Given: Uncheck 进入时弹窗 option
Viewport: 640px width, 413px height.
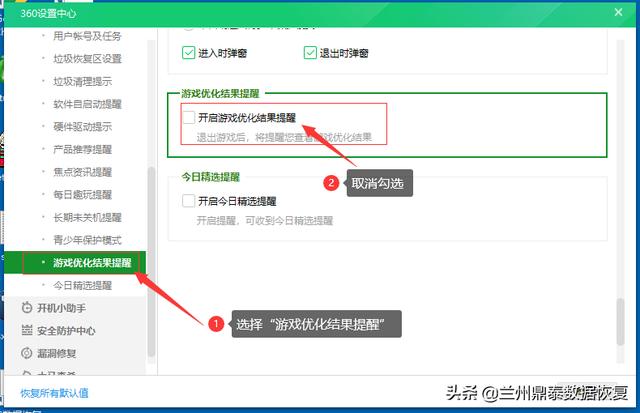Looking at the screenshot, I should 189,52.
